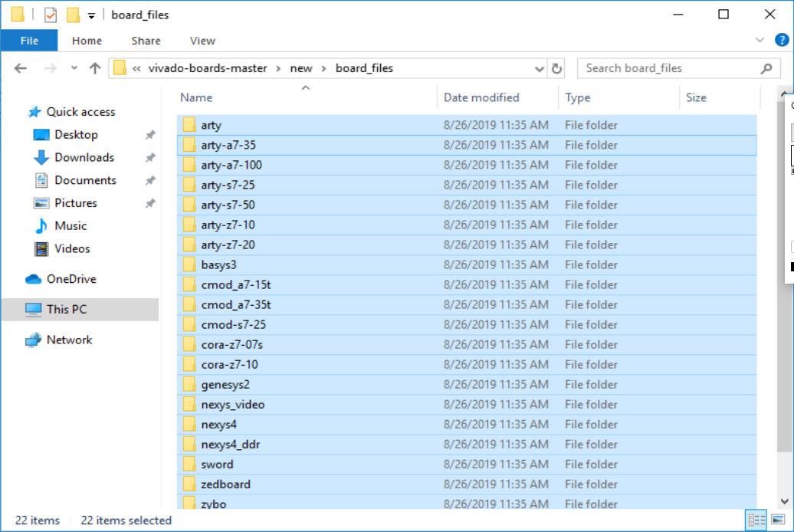This screenshot has height=532, width=794.
Task: Select the cmod_a7-15t folder
Action: (467, 284)
